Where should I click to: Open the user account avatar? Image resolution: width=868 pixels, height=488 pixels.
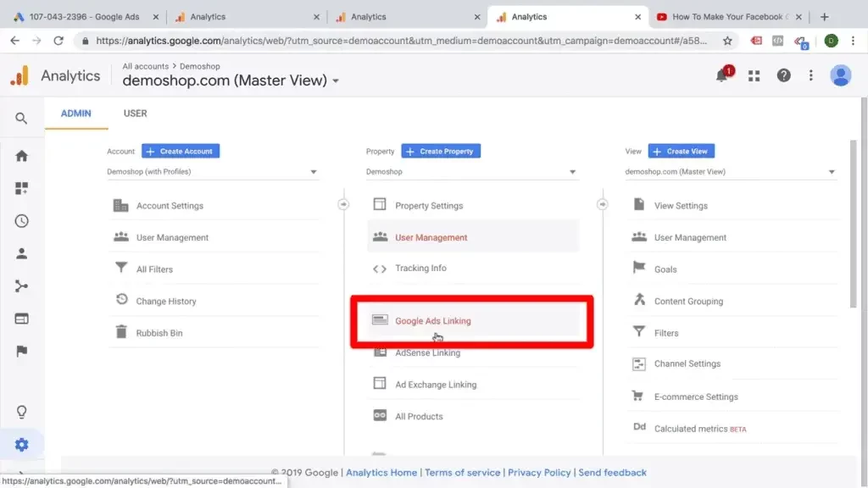[x=840, y=75]
